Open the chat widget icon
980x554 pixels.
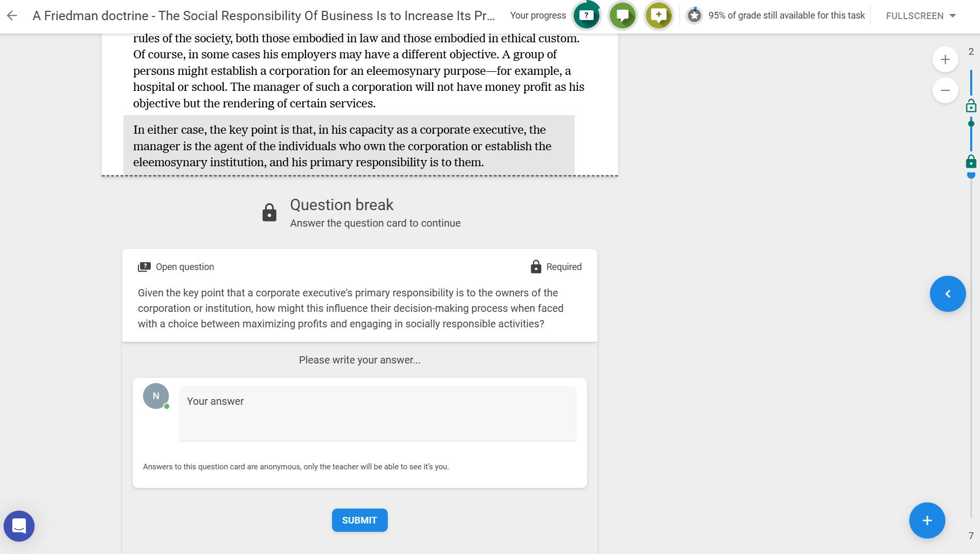point(19,526)
